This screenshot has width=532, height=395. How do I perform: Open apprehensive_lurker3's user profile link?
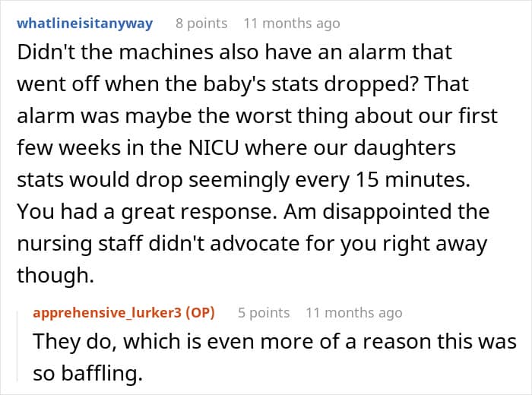click(107, 313)
